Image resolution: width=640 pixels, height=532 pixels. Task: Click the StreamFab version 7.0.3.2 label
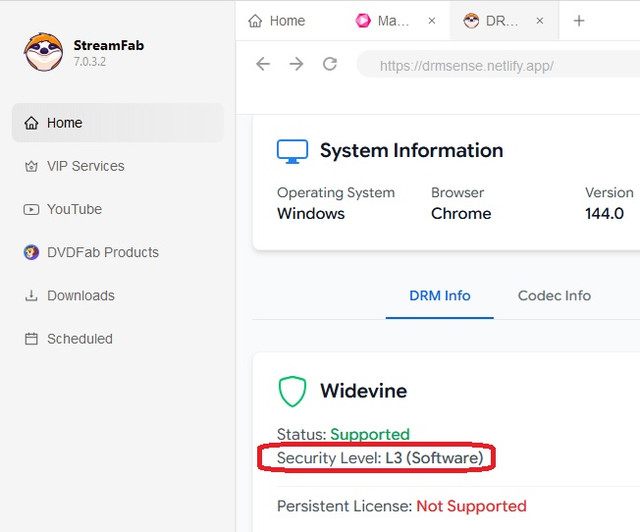tap(90, 62)
